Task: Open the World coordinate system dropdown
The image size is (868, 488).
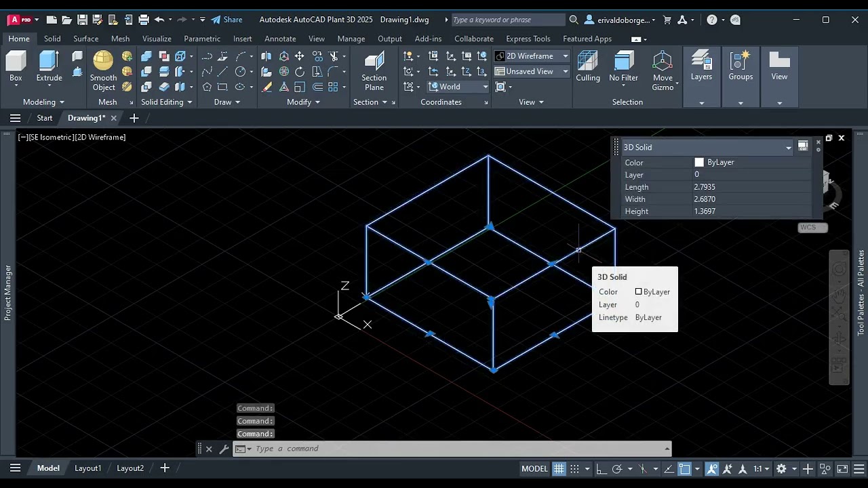Action: pyautogui.click(x=458, y=87)
